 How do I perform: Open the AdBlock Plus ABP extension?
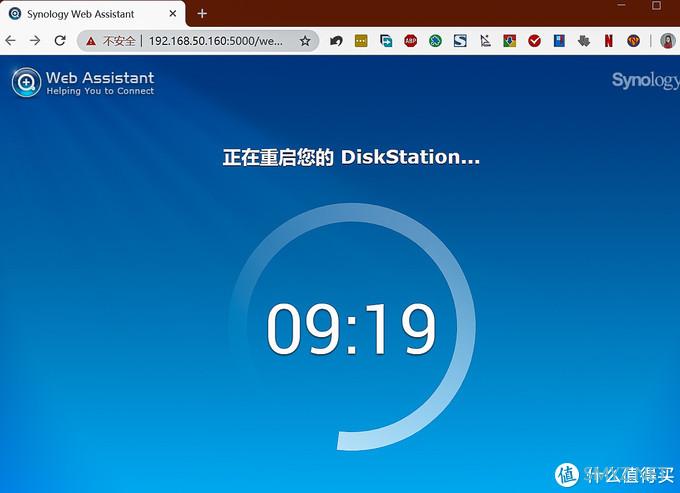tap(410, 41)
